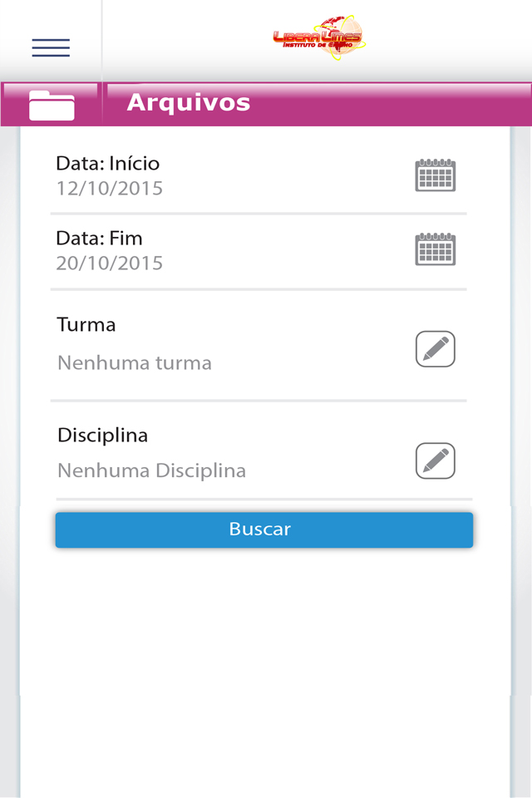The width and height of the screenshot is (532, 798).
Task: Click the white folder icon beside Arquivos
Action: [52, 106]
